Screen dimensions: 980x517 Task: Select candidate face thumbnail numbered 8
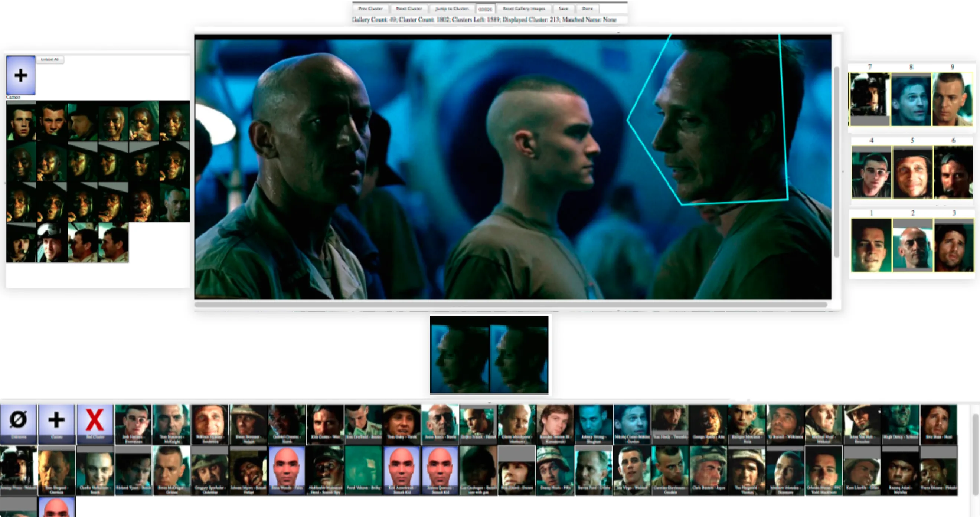point(911,99)
